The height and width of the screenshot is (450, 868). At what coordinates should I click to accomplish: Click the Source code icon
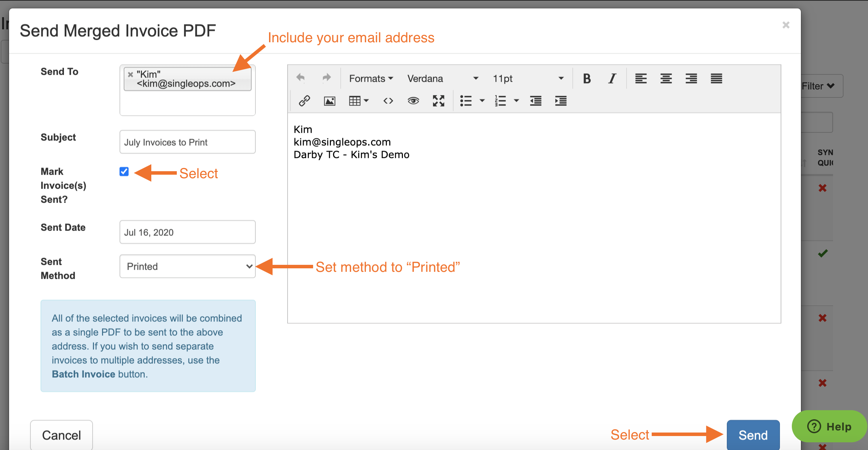pyautogui.click(x=388, y=101)
